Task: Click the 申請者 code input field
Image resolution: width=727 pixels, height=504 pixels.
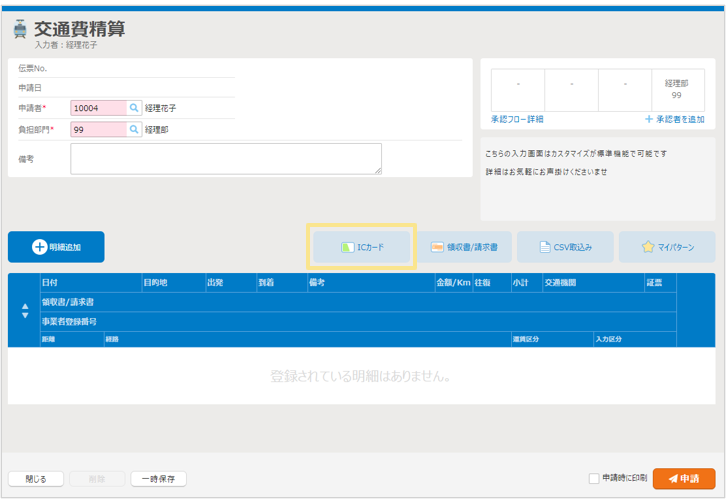Action: coord(98,108)
